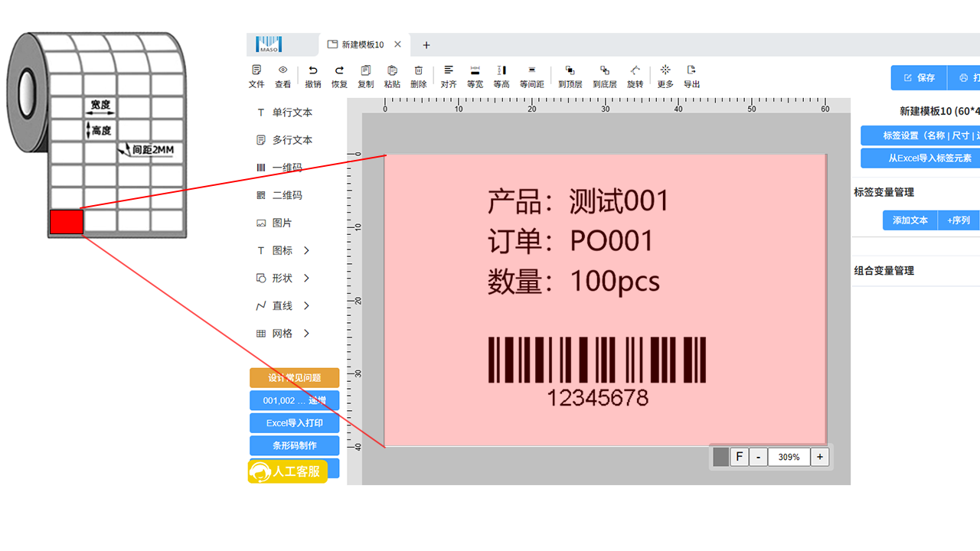Add a new tab with plus button
The height and width of the screenshot is (551, 980).
coord(426,45)
